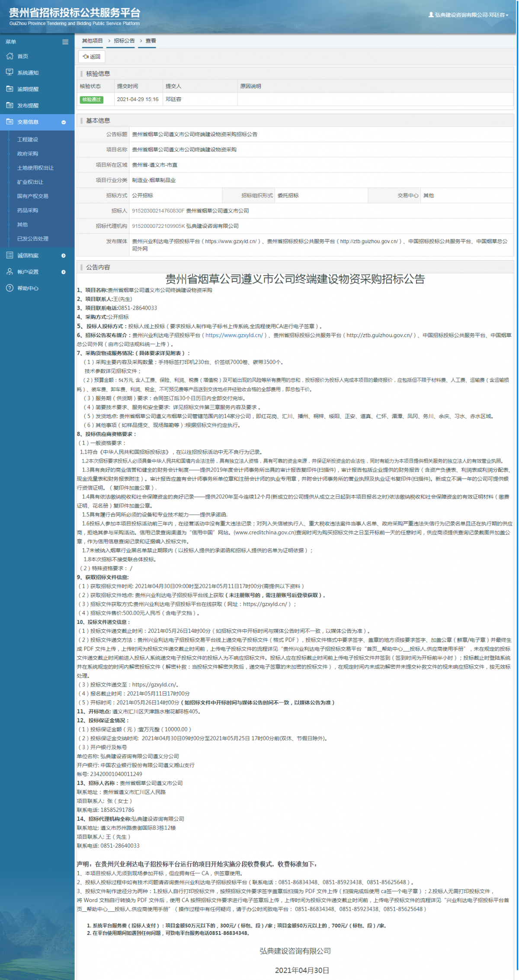Select 土地使用权出让 submenu item
Image resolution: width=519 pixels, height=980 pixels.
(x=35, y=168)
